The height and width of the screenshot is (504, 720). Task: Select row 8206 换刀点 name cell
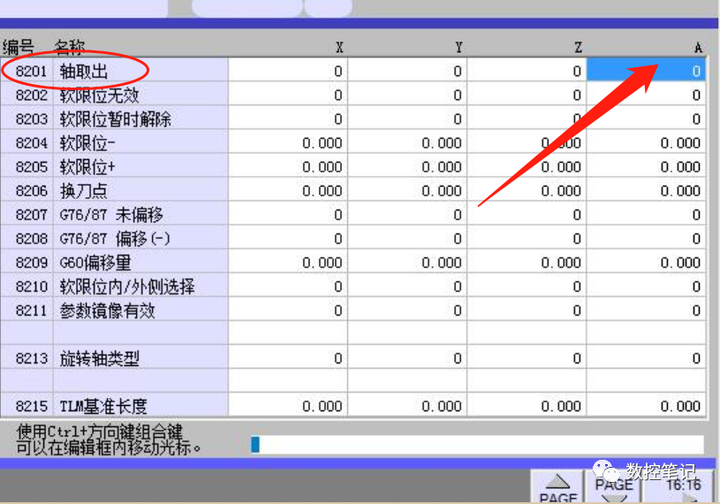pyautogui.click(x=141, y=190)
